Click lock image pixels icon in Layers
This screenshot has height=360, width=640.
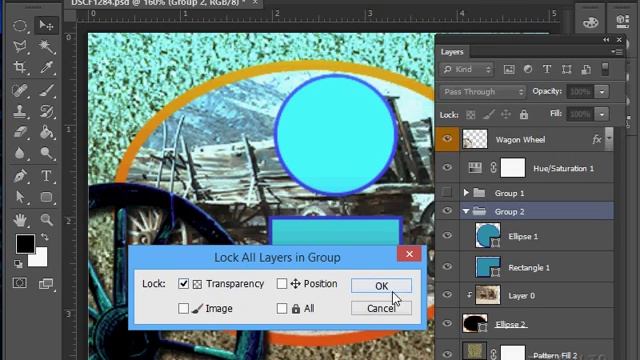(x=489, y=115)
